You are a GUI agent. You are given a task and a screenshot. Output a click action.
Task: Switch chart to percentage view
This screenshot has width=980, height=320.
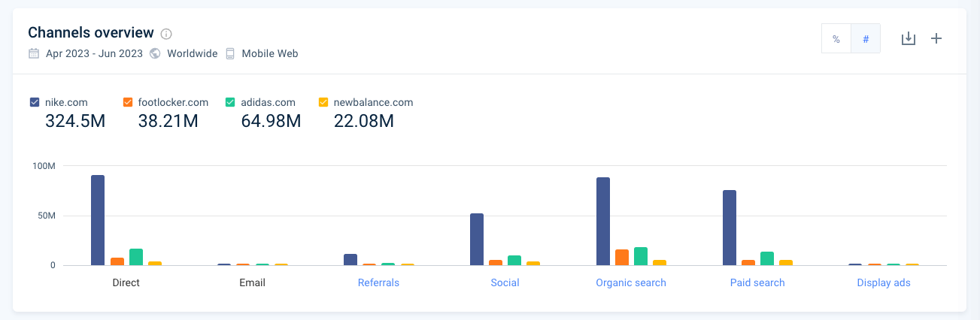(x=836, y=38)
